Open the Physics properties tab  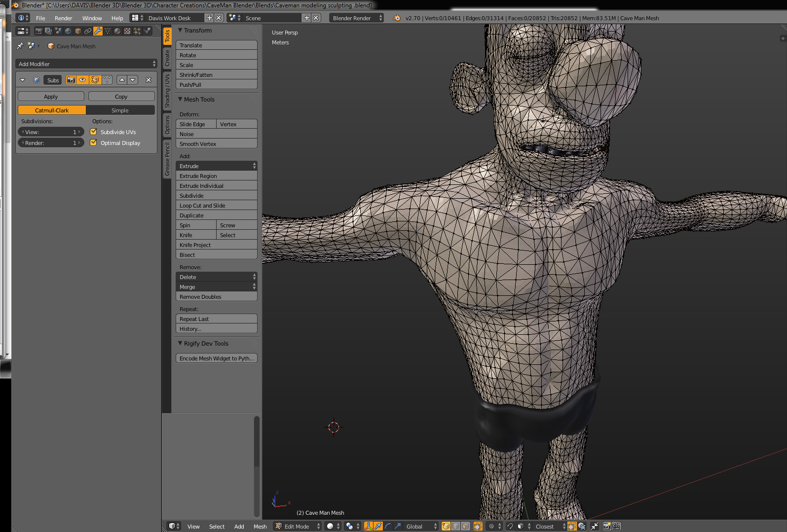(x=147, y=31)
